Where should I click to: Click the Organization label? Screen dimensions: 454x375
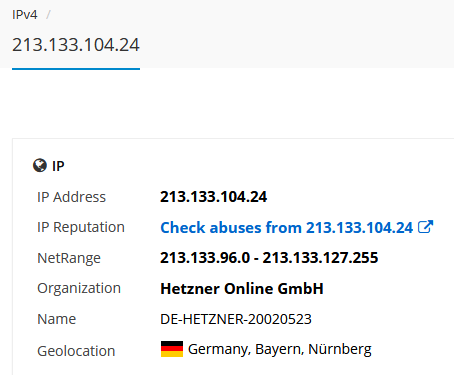79,288
